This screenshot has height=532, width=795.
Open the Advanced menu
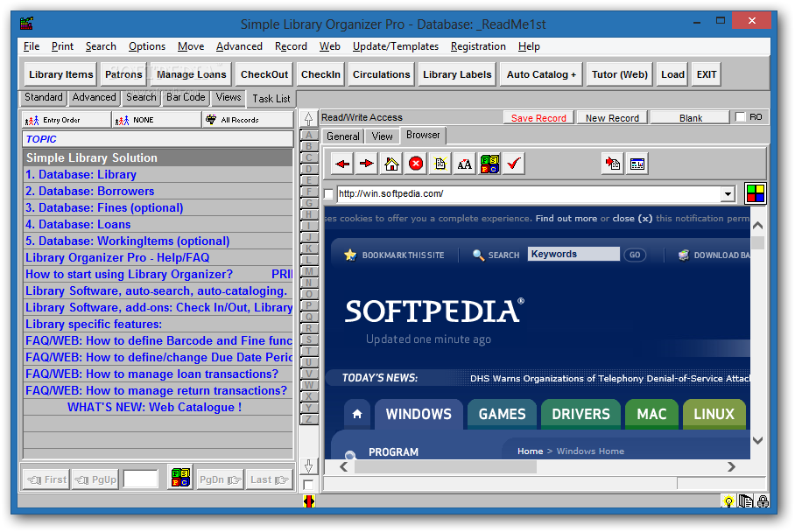point(239,46)
